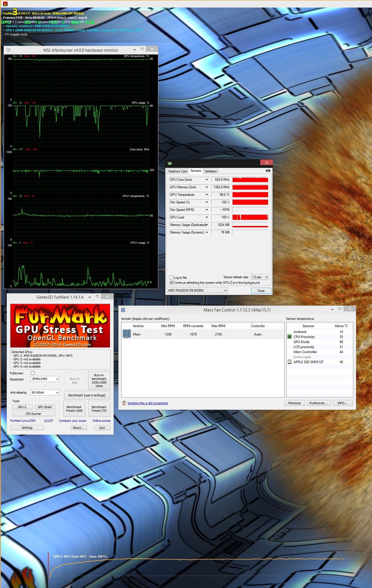Open Preferenze... in Macs Fan Control
372x588 pixels.
(318, 403)
